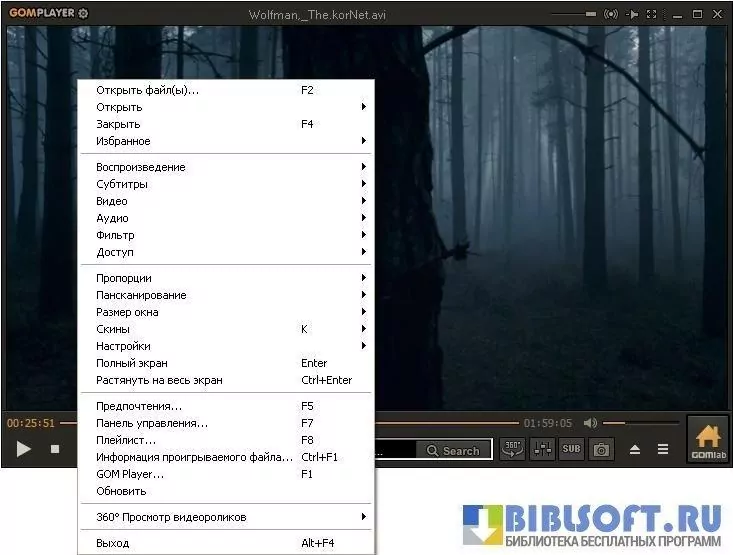Click the Search button
733x555 pixels.
pyautogui.click(x=453, y=451)
